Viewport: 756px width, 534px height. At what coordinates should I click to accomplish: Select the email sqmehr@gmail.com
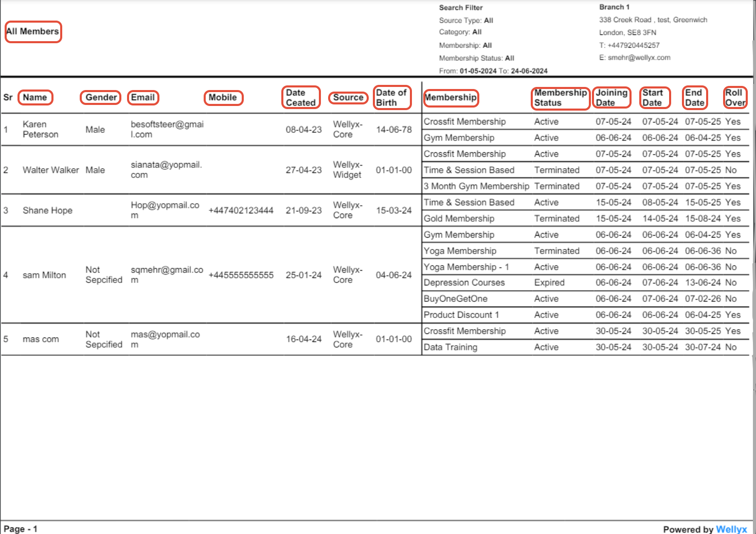coord(167,275)
